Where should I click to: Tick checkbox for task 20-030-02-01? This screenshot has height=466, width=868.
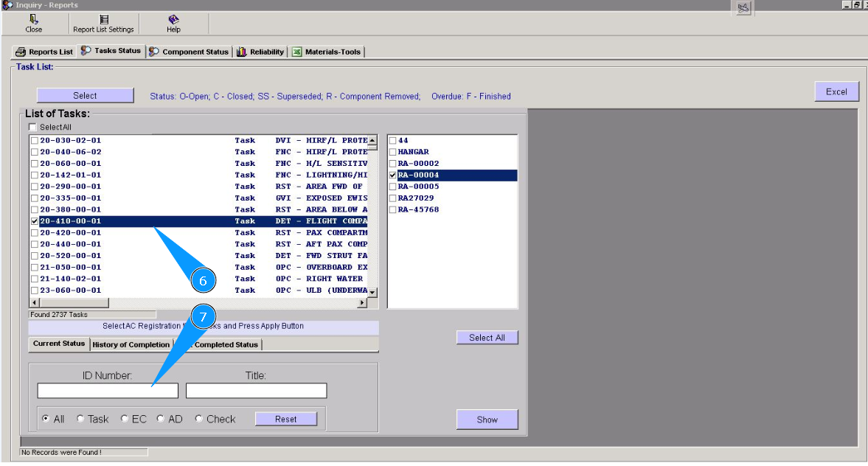(x=35, y=140)
